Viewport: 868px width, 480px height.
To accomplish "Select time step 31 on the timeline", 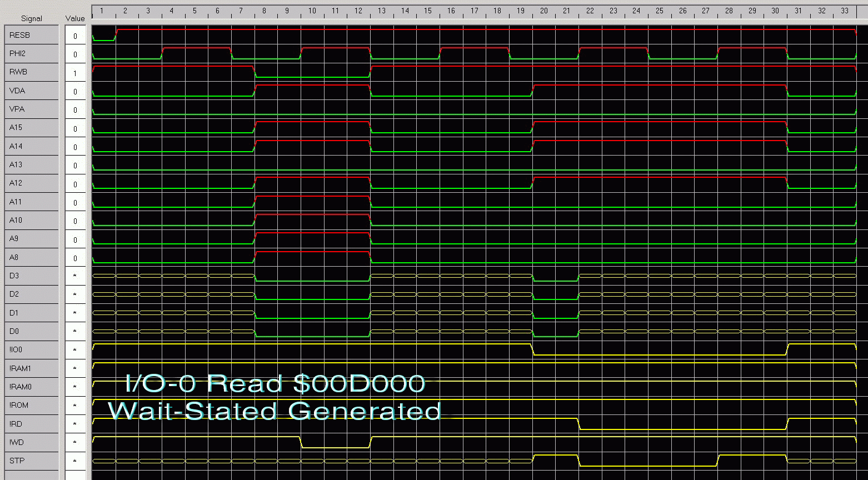I will click(798, 11).
